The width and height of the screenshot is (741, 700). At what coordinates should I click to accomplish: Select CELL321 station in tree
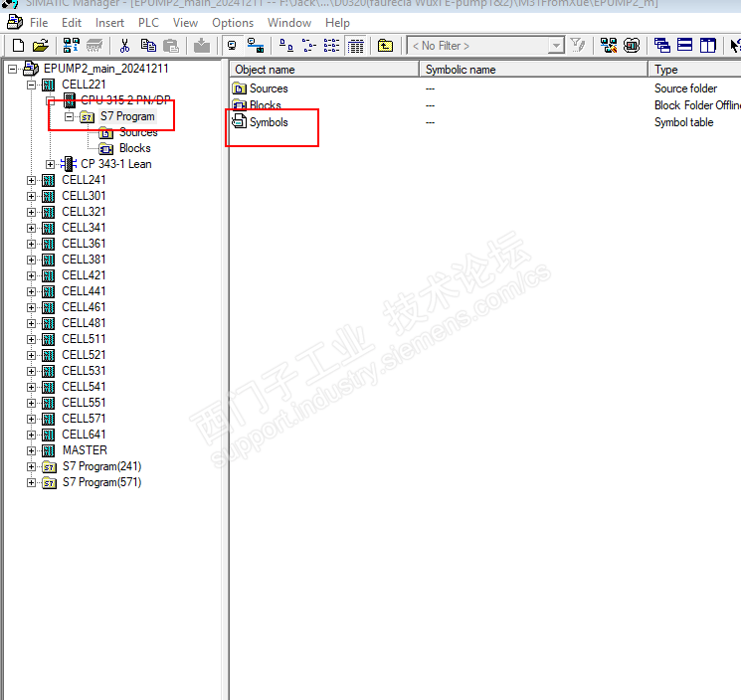point(84,212)
